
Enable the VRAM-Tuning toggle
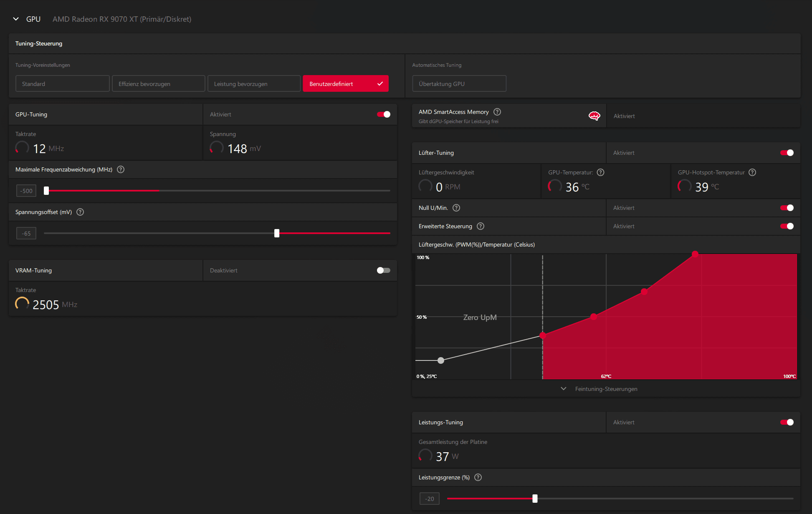pos(383,270)
